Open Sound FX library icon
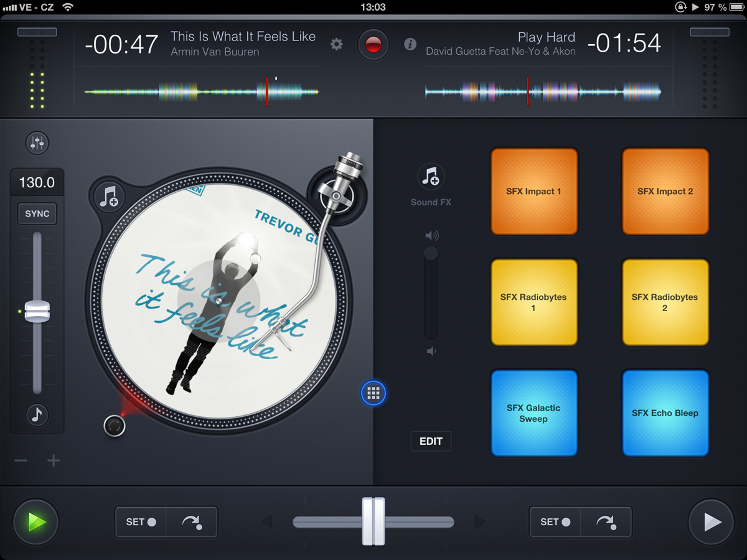 pyautogui.click(x=431, y=177)
